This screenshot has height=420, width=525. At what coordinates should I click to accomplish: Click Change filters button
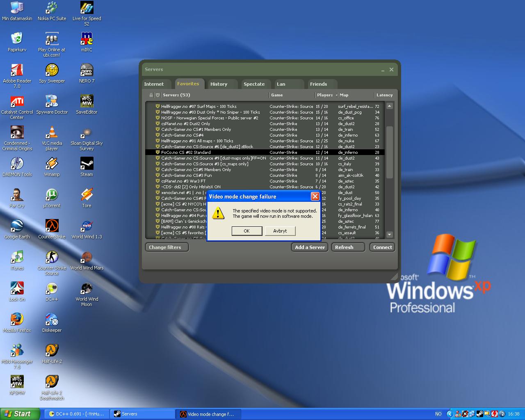click(167, 247)
